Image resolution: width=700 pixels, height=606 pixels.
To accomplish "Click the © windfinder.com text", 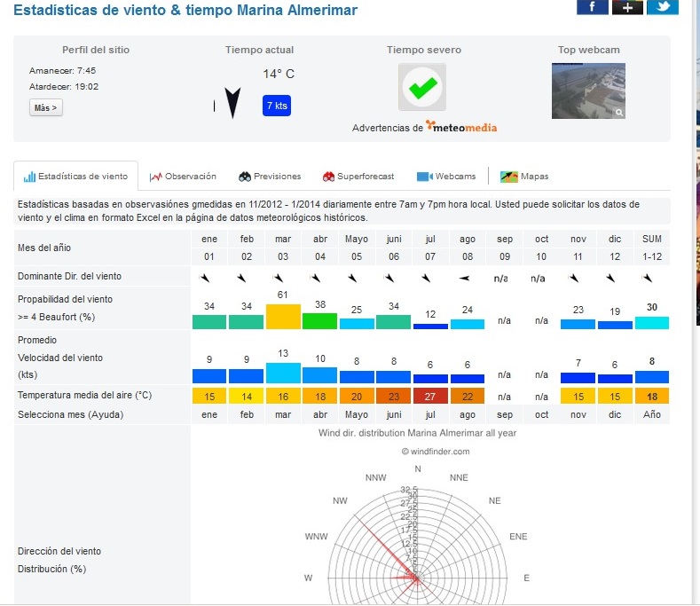I will [436, 451].
